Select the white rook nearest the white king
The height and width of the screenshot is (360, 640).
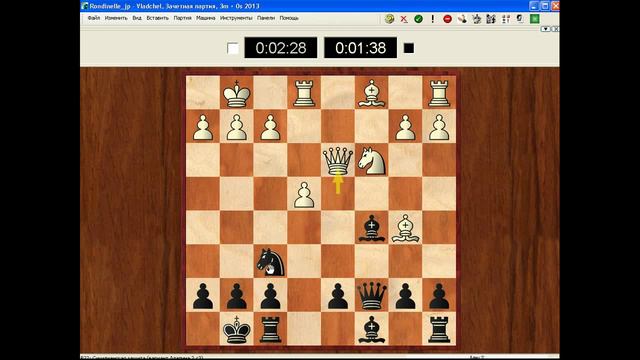point(304,93)
